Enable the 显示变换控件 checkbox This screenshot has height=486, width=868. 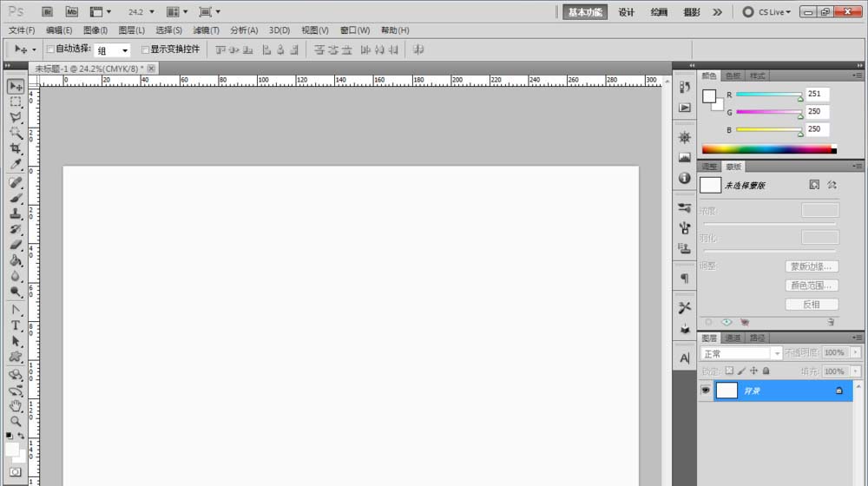coord(146,49)
